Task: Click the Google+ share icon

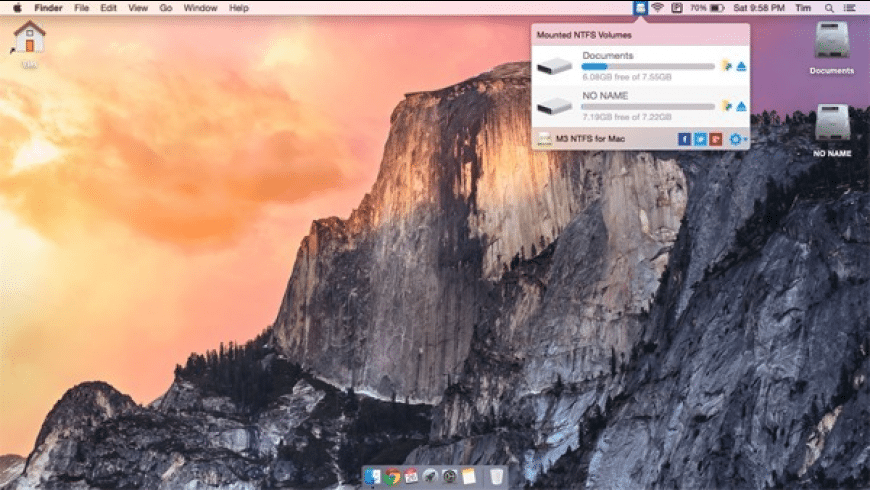Action: point(716,139)
